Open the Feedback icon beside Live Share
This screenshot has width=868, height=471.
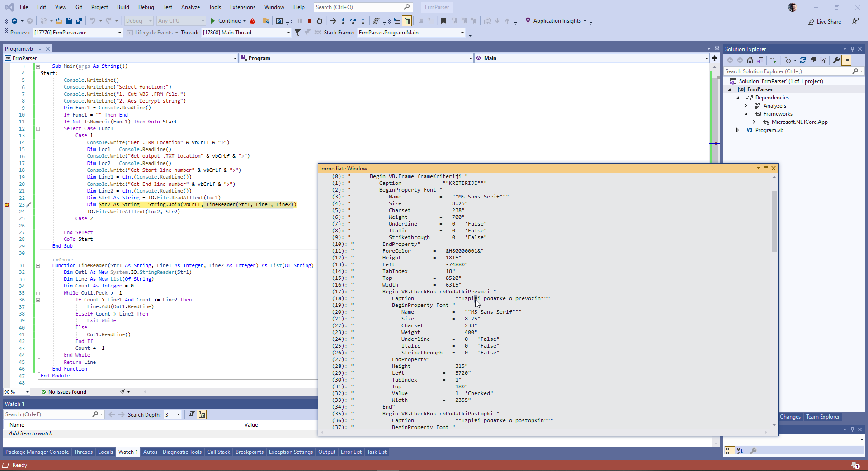[855, 21]
